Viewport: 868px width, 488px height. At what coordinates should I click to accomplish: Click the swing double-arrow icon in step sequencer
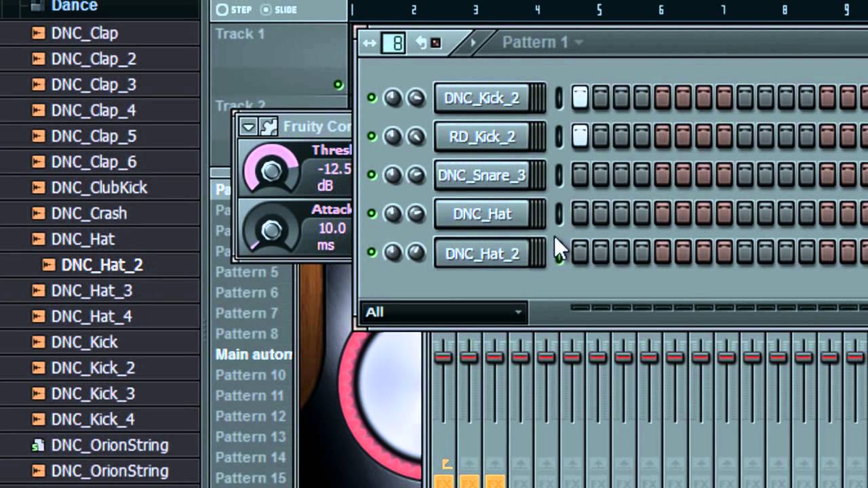pyautogui.click(x=370, y=43)
